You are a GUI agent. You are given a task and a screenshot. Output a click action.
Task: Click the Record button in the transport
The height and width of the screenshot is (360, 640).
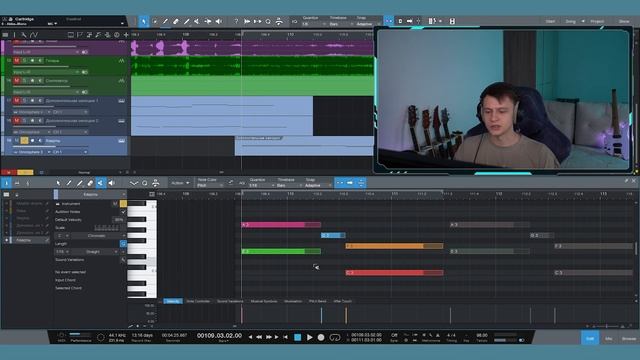tap(321, 337)
